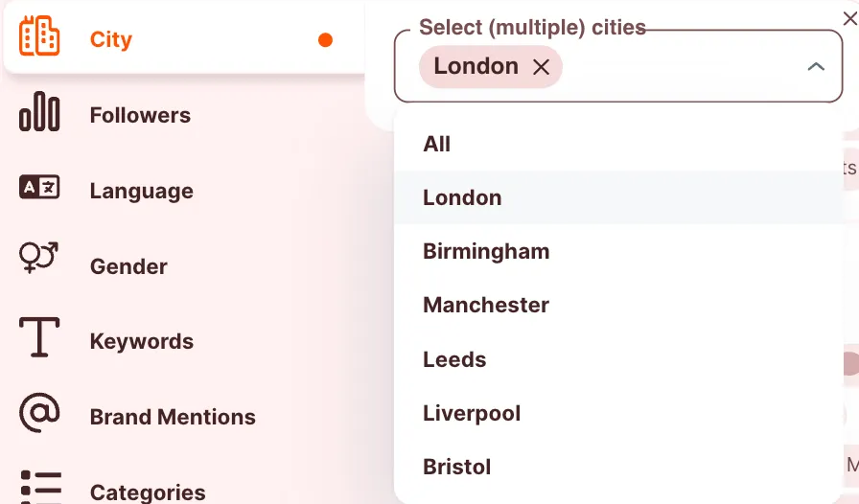Deselect the highlighted London option
This screenshot has height=504, width=859.
pos(618,197)
